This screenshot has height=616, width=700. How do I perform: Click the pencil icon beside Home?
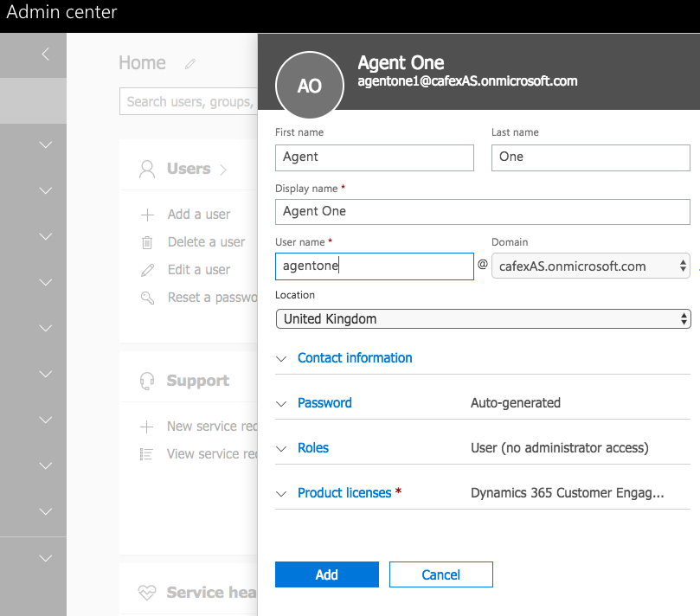[190, 62]
